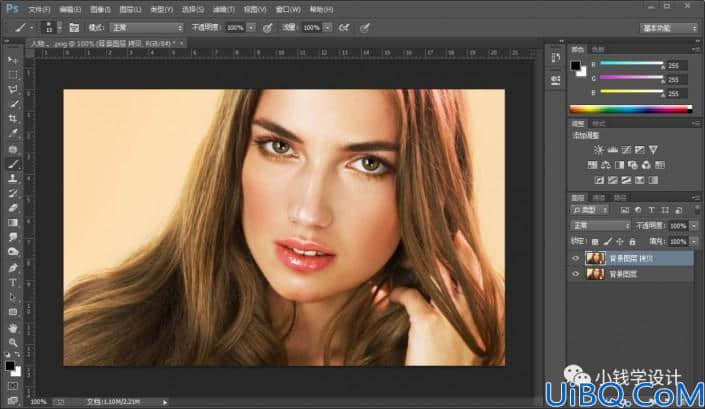
Task: Select the background copy layer thumbnail
Action: click(x=595, y=258)
